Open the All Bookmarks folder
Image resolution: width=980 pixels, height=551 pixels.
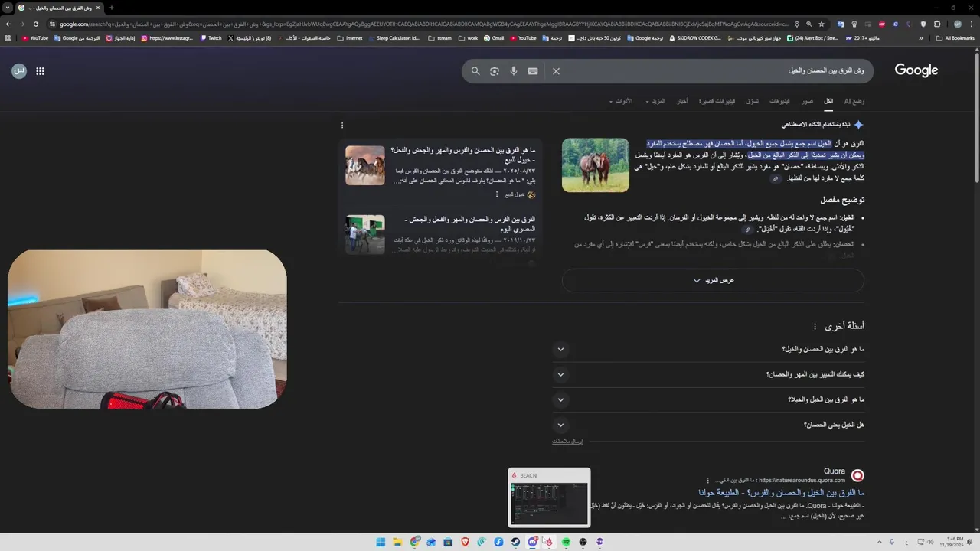[x=955, y=37]
